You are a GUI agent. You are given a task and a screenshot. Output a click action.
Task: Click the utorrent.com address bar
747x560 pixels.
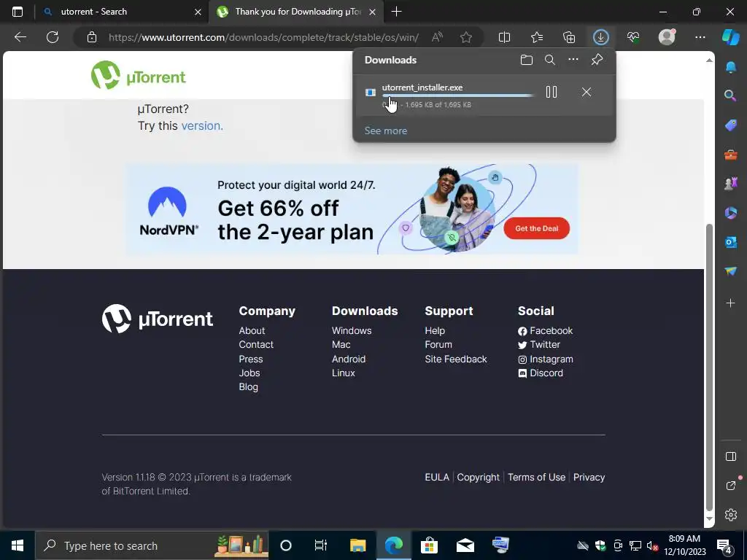click(x=263, y=37)
